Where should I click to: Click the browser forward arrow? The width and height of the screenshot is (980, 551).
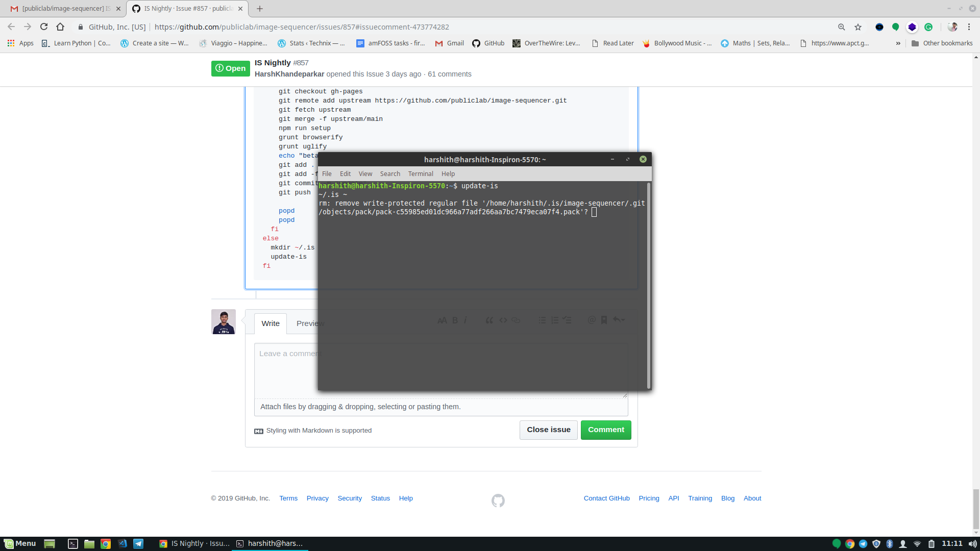point(28,27)
